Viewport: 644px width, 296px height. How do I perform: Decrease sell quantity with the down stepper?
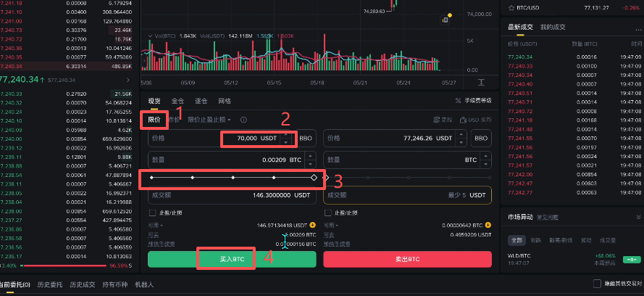point(486,163)
